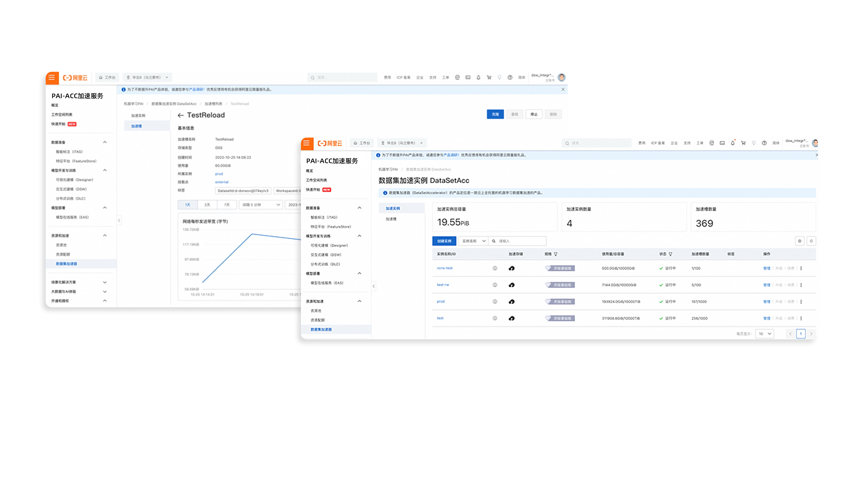Click the hamburger menu icon in the front window
The height and width of the screenshot is (478, 868).
[306, 143]
